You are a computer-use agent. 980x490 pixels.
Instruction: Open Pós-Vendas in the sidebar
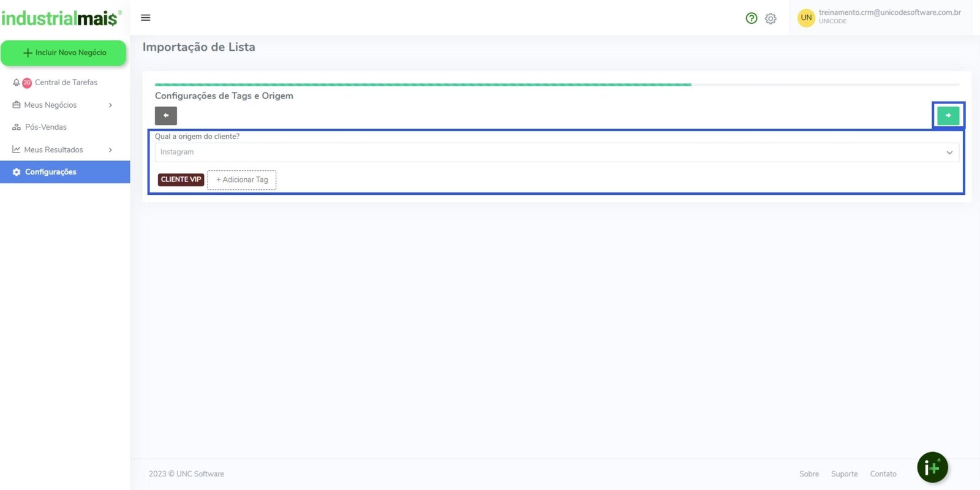[46, 127]
